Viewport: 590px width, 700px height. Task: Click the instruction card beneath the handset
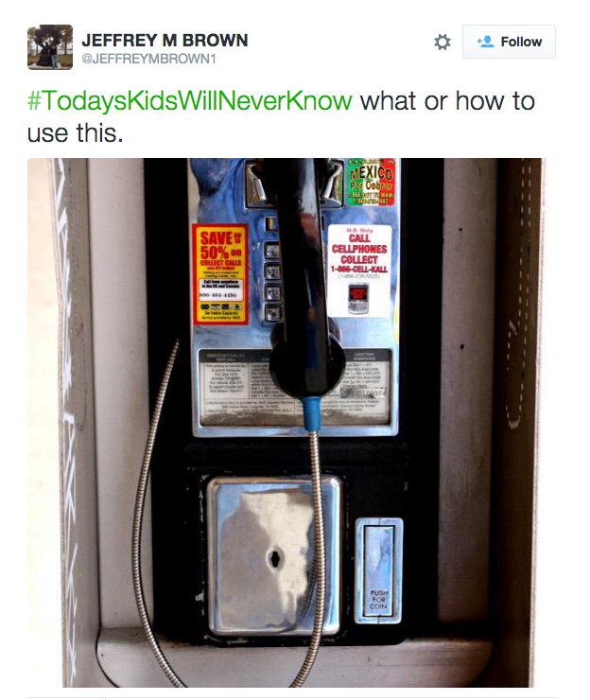click(x=295, y=388)
